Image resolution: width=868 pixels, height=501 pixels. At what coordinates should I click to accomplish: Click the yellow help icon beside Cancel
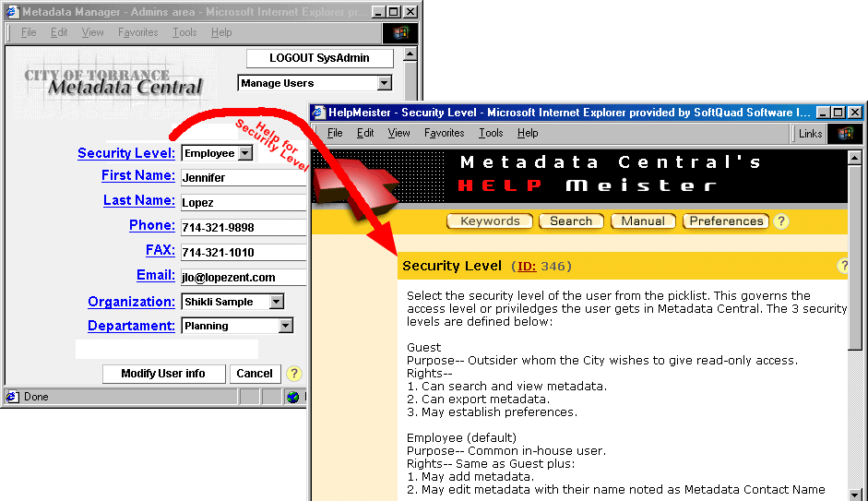pyautogui.click(x=294, y=374)
